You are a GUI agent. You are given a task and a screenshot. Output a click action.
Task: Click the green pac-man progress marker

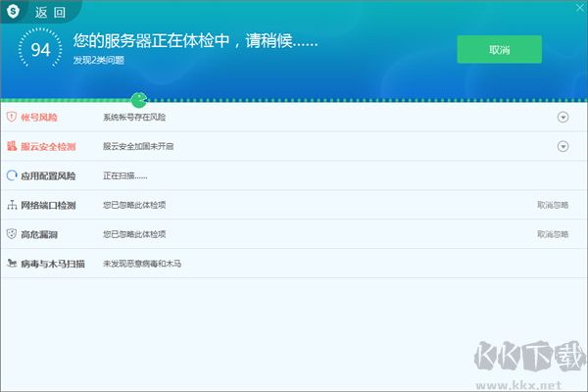139,100
